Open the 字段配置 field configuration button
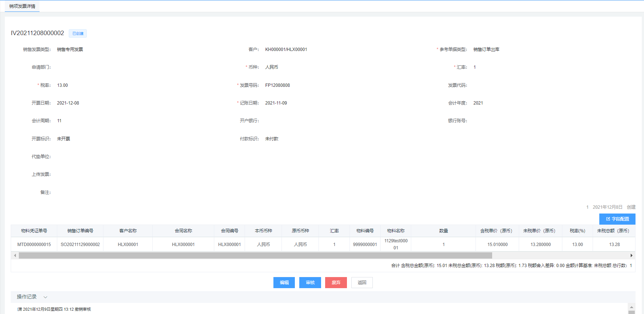 617,219
